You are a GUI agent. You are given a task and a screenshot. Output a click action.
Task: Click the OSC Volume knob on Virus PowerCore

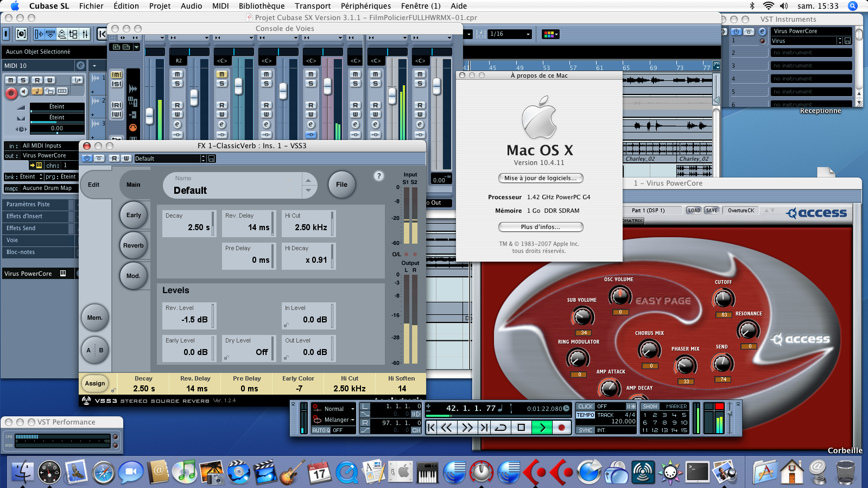(620, 296)
